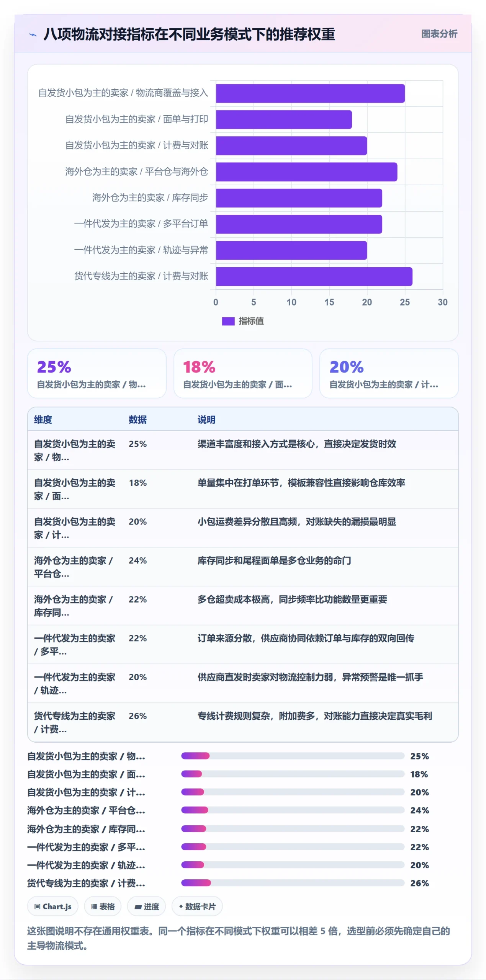Select the 数据卡片 tag chip
The height and width of the screenshot is (980, 486).
(x=197, y=906)
